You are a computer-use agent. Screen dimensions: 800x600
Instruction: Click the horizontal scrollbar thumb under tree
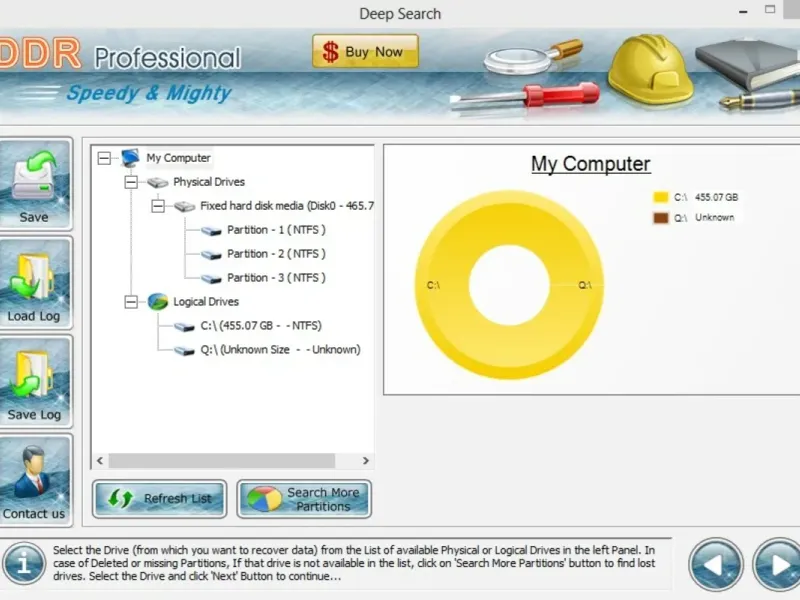coord(222,461)
